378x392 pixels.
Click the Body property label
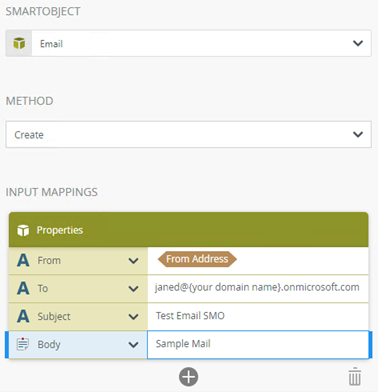(49, 344)
